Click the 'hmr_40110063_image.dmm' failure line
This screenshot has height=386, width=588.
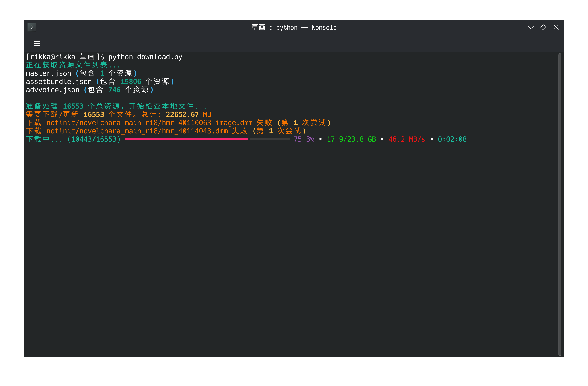pyautogui.click(x=178, y=123)
